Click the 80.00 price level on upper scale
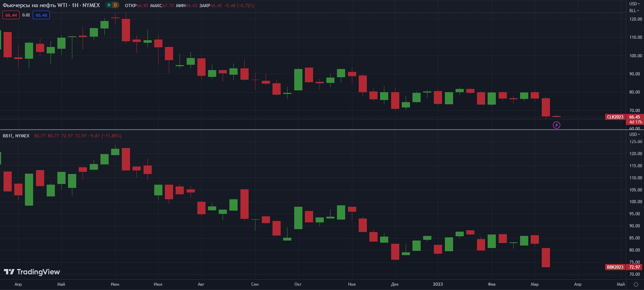The width and height of the screenshot is (644, 290). (x=635, y=92)
